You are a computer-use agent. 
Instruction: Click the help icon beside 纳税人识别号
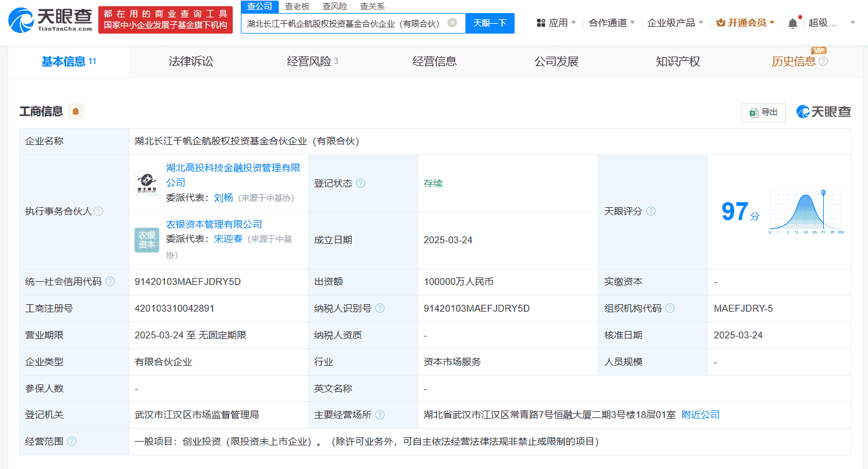pyautogui.click(x=380, y=308)
